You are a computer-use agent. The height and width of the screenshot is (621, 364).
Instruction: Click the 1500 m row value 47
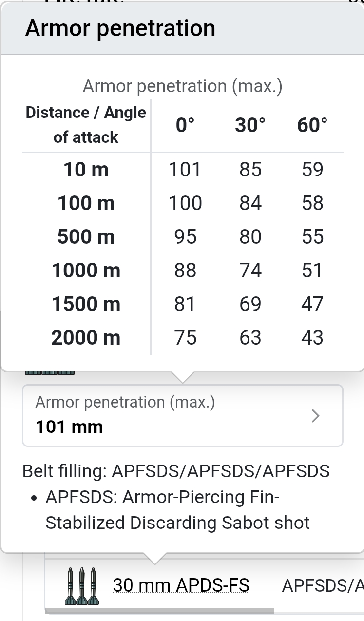pyautogui.click(x=312, y=304)
